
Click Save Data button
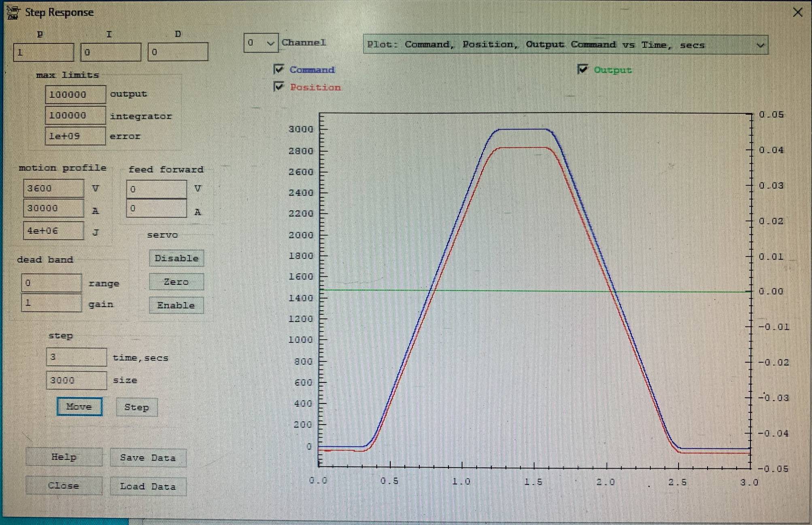point(148,458)
